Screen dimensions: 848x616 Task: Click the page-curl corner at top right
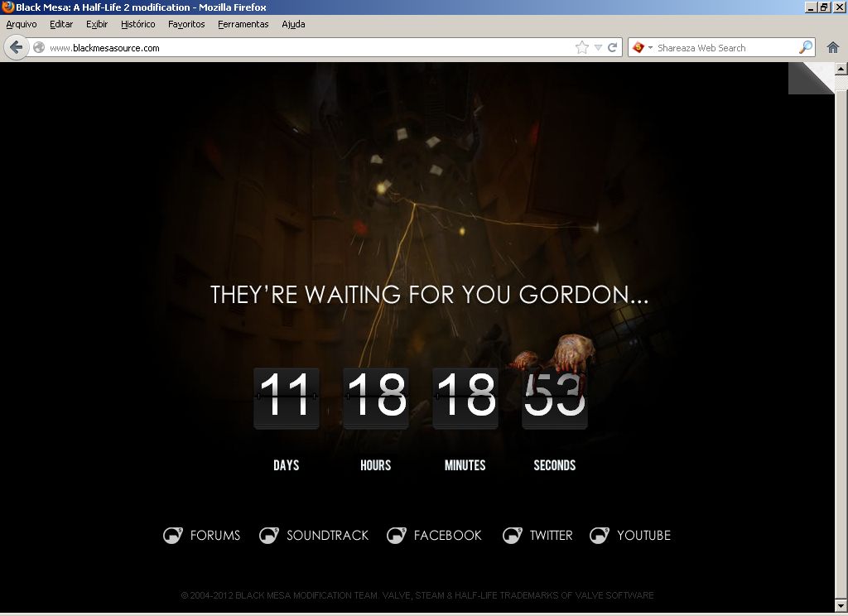click(x=812, y=77)
